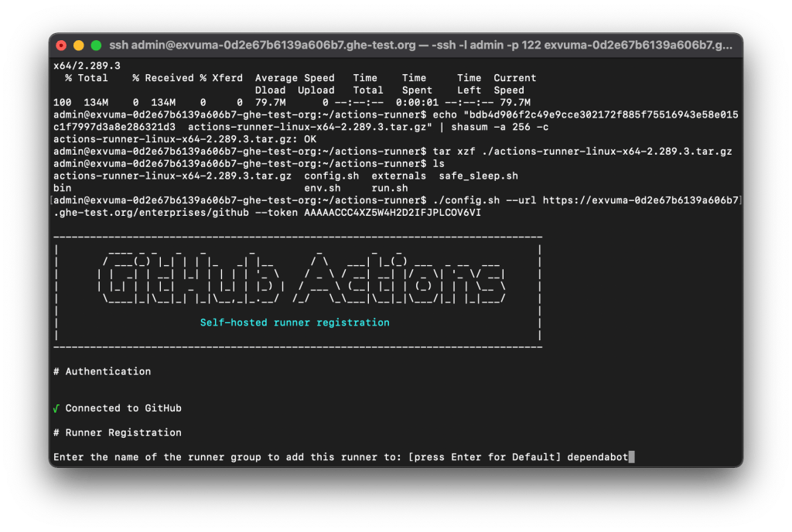The image size is (792, 532).
Task: Click 'externals' in the ls output
Action: point(398,176)
